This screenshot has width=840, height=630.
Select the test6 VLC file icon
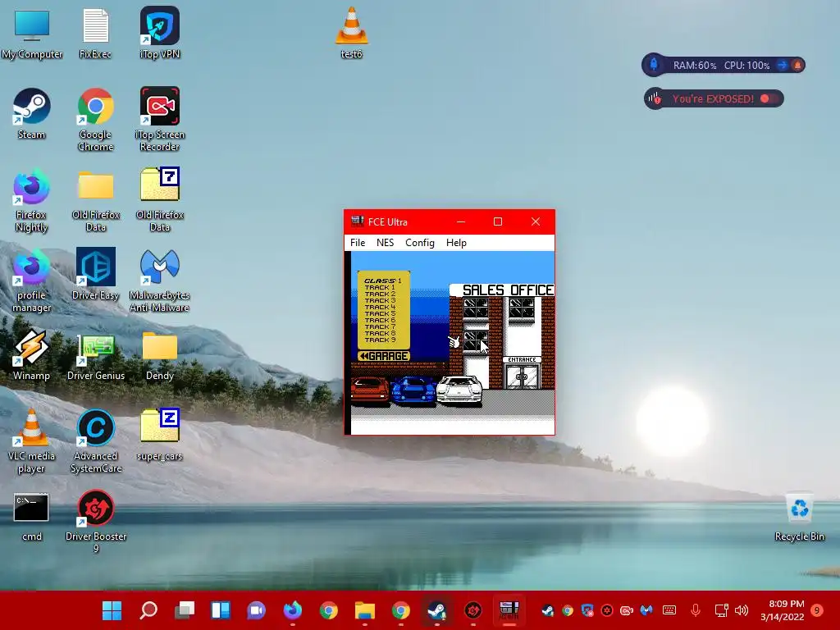tap(351, 33)
